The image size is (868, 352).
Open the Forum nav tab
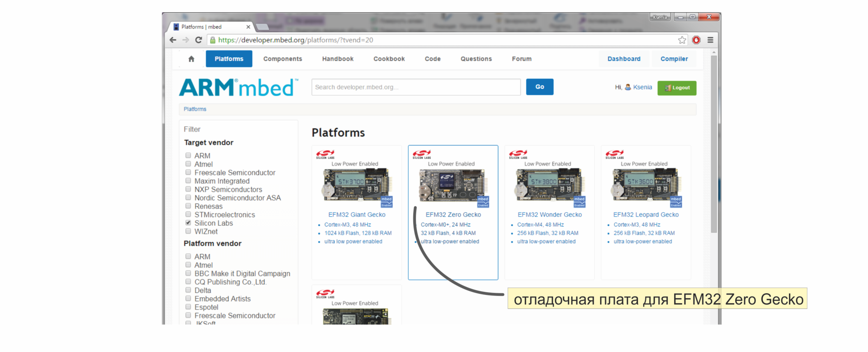pyautogui.click(x=522, y=59)
